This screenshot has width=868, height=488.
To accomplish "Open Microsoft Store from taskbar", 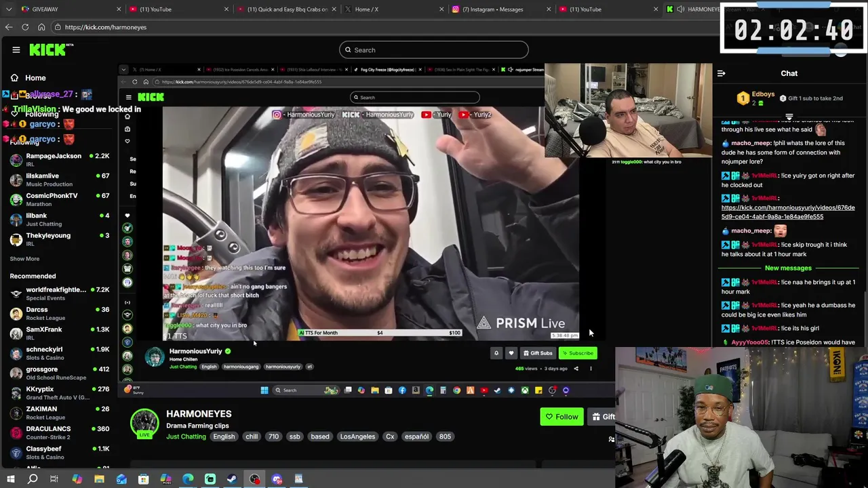I will coord(143,479).
